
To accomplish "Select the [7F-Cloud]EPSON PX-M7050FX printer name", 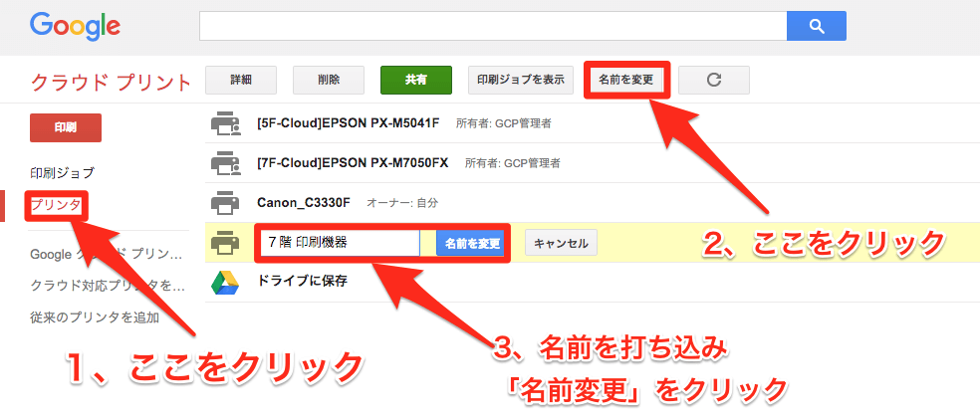I will pos(353,163).
